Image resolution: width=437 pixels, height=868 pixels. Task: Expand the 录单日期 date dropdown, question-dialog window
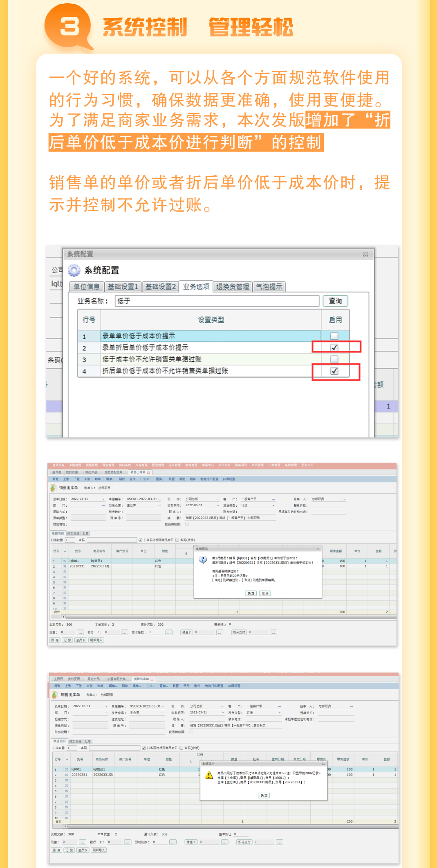pyautogui.click(x=103, y=499)
